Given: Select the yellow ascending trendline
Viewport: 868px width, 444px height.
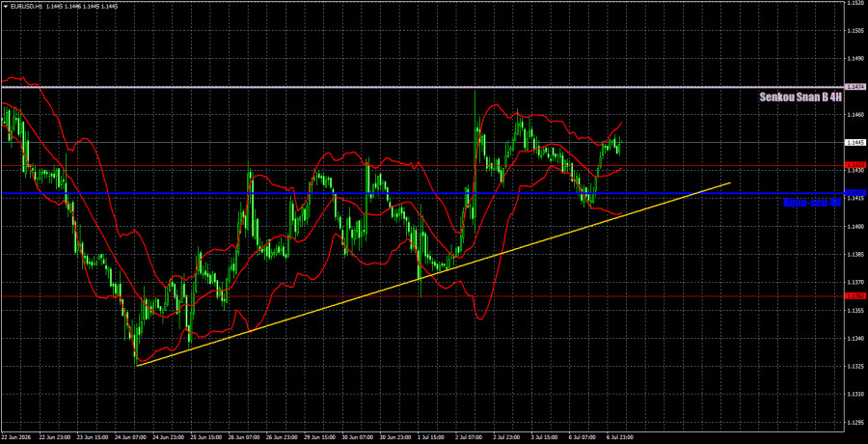Looking at the screenshot, I should coord(433,274).
